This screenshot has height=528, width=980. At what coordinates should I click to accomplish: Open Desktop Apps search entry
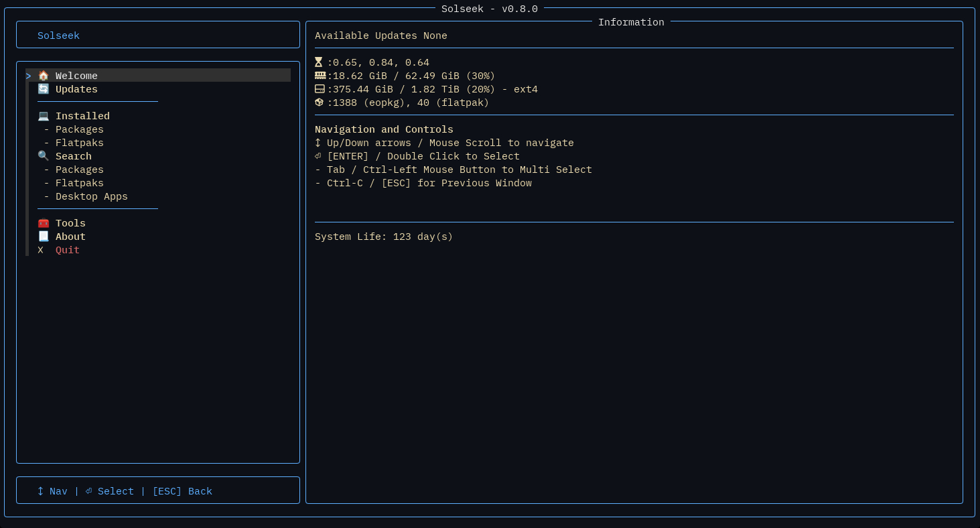91,196
